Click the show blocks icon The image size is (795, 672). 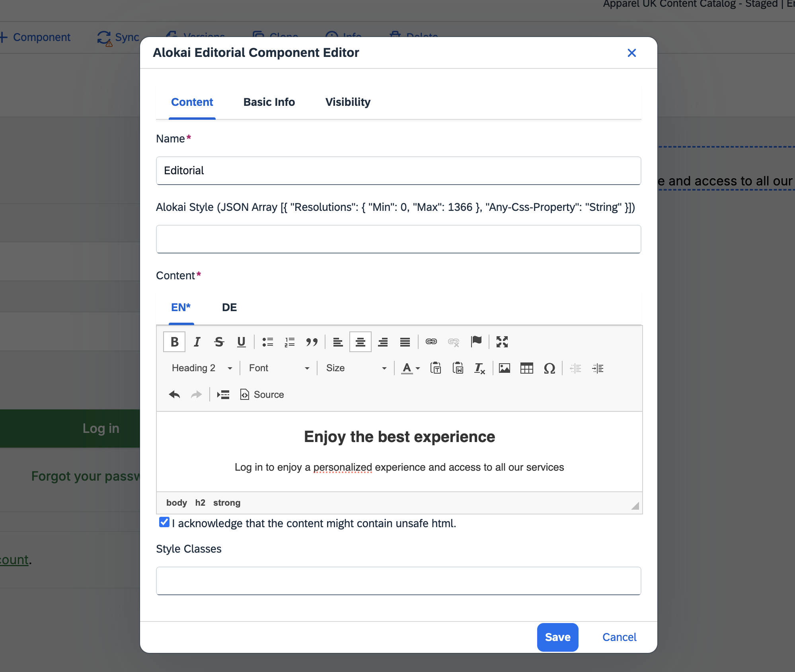pos(223,395)
